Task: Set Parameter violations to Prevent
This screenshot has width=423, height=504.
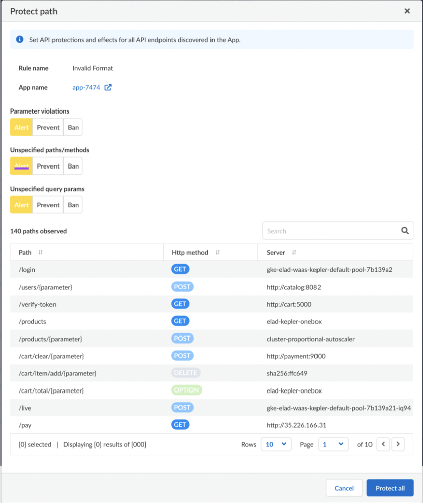Action: (x=48, y=127)
